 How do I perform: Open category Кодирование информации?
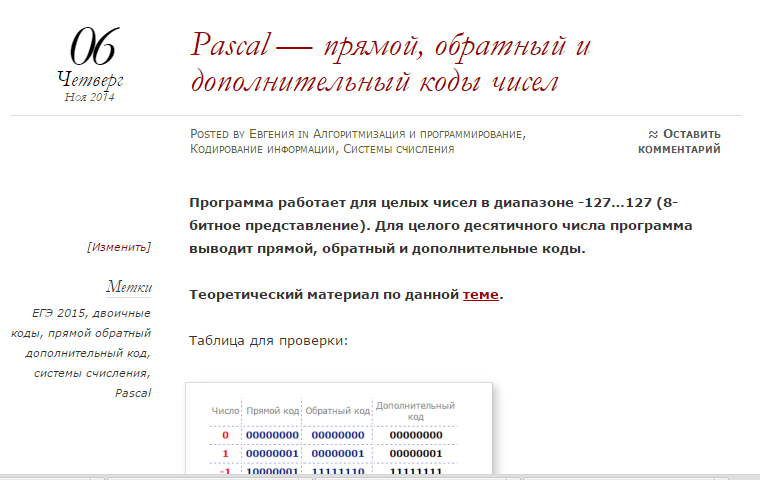pyautogui.click(x=263, y=149)
